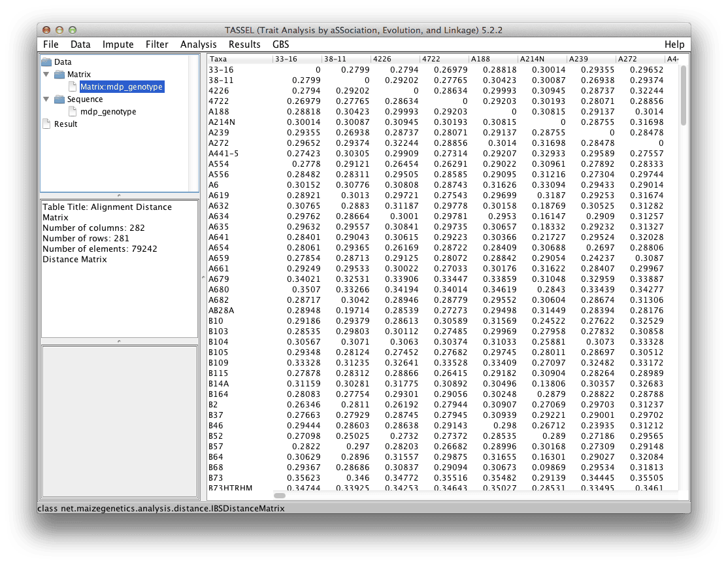This screenshot has height=565, width=728.
Task: Click value 0.19714 in the AB28A row
Action: click(x=352, y=311)
